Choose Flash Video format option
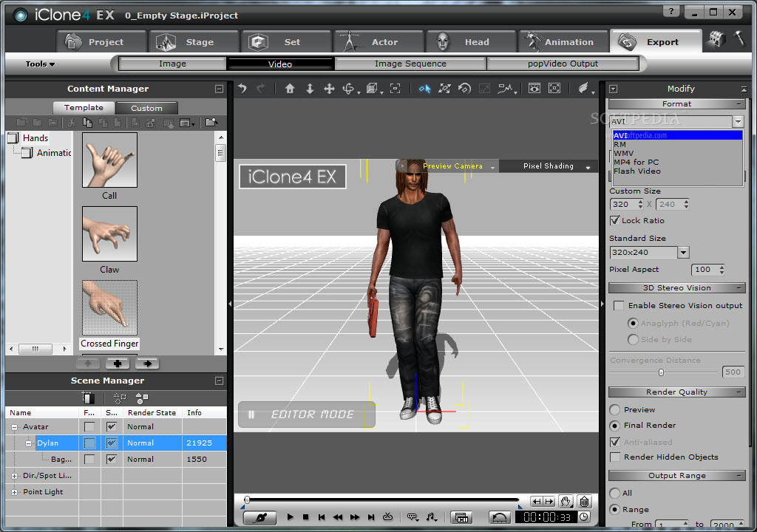Screen dimensions: 757x532 point(677,171)
